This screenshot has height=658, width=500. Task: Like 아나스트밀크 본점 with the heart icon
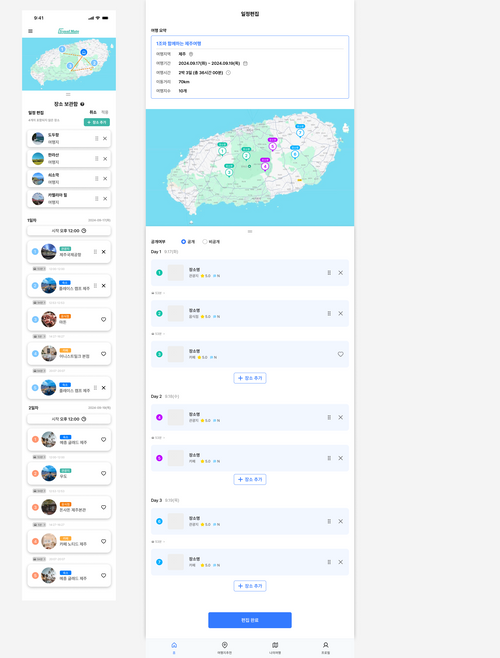[103, 354]
